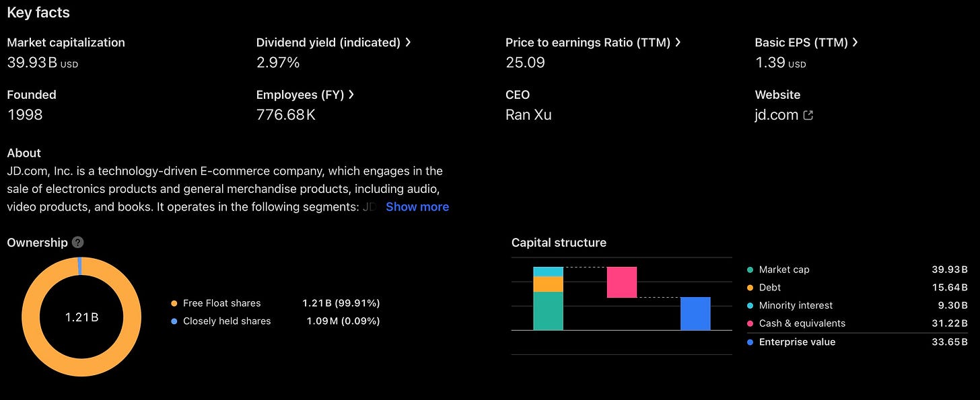Click the pink Cash bar in chart
Screen dimensions: 980x400
tap(622, 282)
